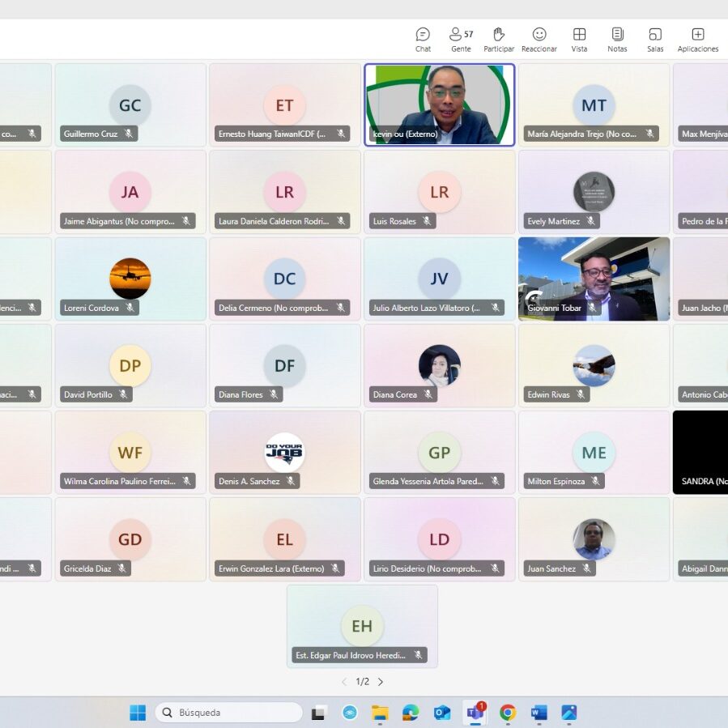Open Microsoft Teams from taskbar
Image resolution: width=728 pixels, height=728 pixels.
pos(474,713)
